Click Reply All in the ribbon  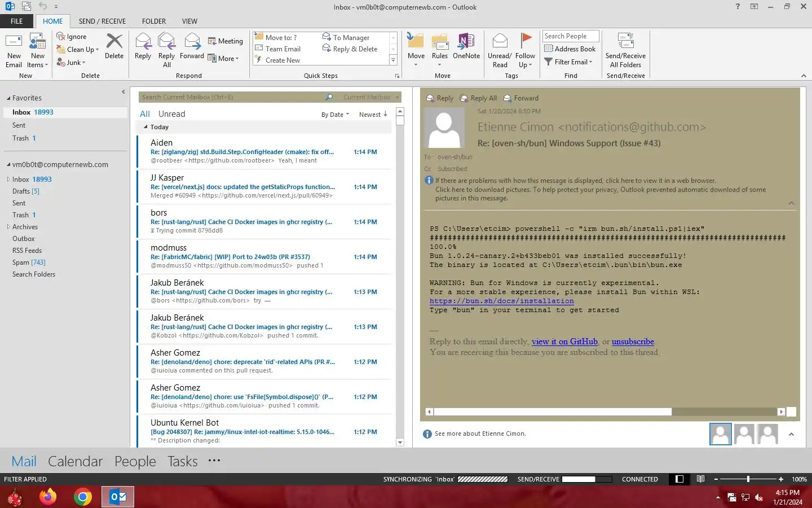click(166, 51)
